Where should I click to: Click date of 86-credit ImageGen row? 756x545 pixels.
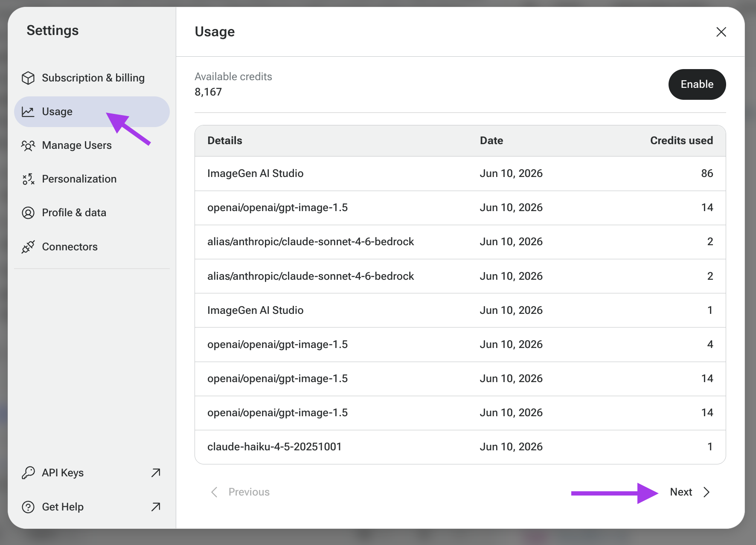[x=511, y=174]
